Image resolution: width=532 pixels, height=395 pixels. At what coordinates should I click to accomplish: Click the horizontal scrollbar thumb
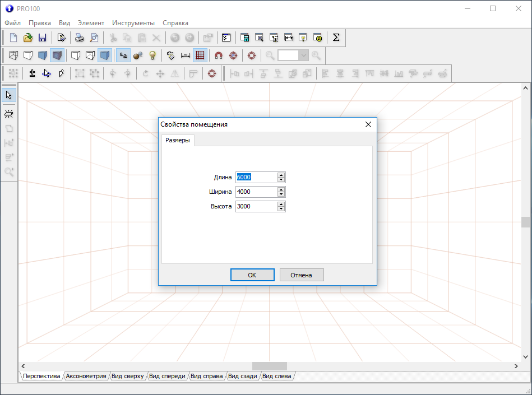[x=269, y=366]
